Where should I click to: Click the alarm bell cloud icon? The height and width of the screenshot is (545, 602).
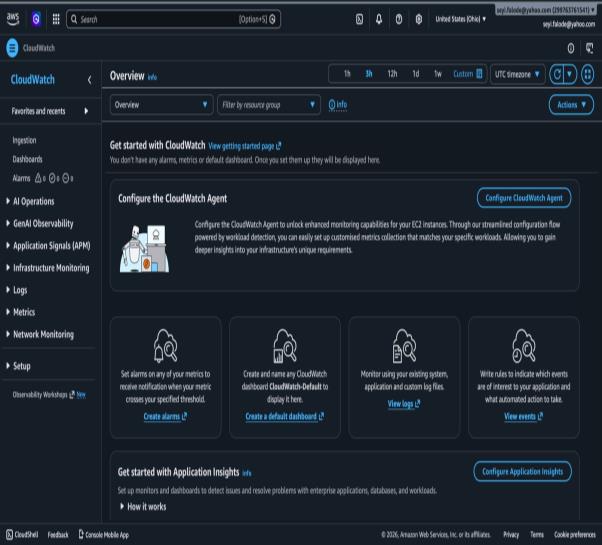tap(165, 346)
